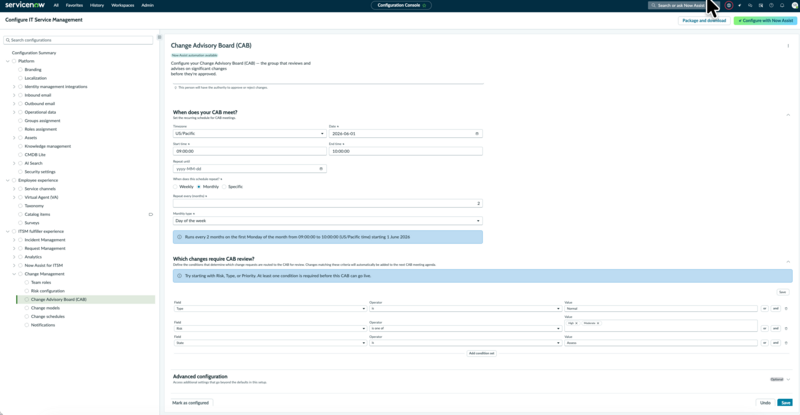
Task: Open Field dropdown showing State
Action: pos(270,343)
